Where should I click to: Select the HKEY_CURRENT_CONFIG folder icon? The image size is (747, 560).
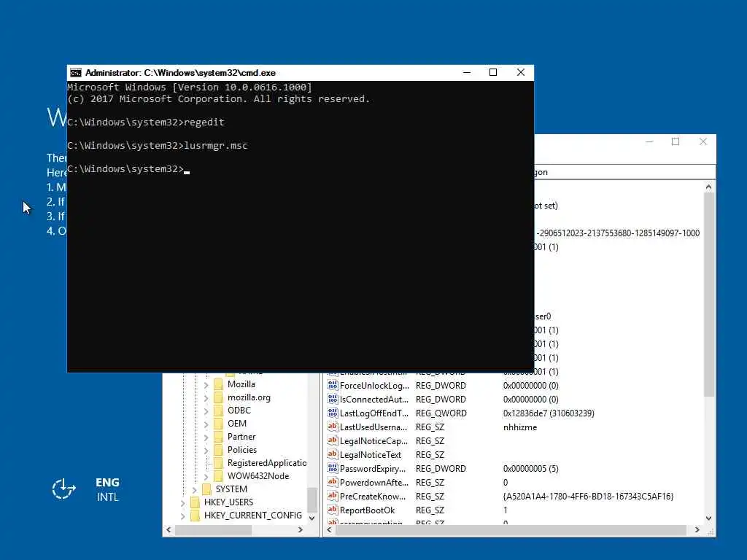tap(195, 516)
